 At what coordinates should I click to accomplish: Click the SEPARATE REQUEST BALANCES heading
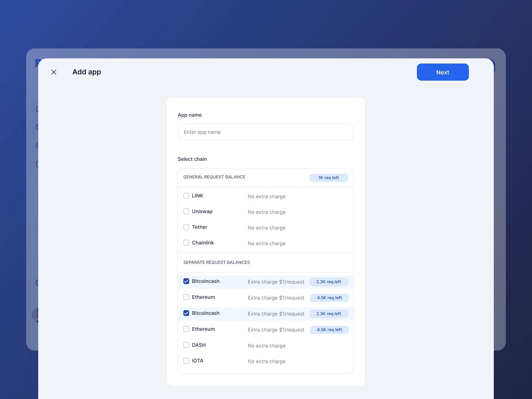(216, 262)
